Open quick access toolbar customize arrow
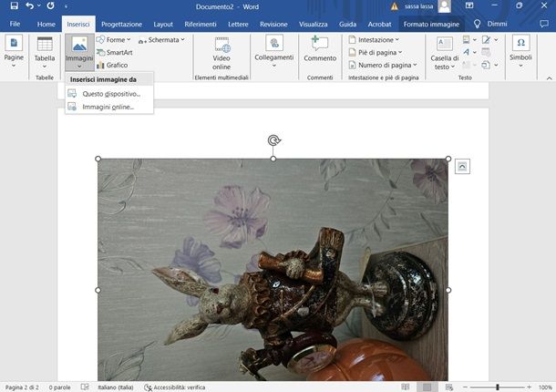Image resolution: width=556 pixels, height=392 pixels. tap(66, 6)
